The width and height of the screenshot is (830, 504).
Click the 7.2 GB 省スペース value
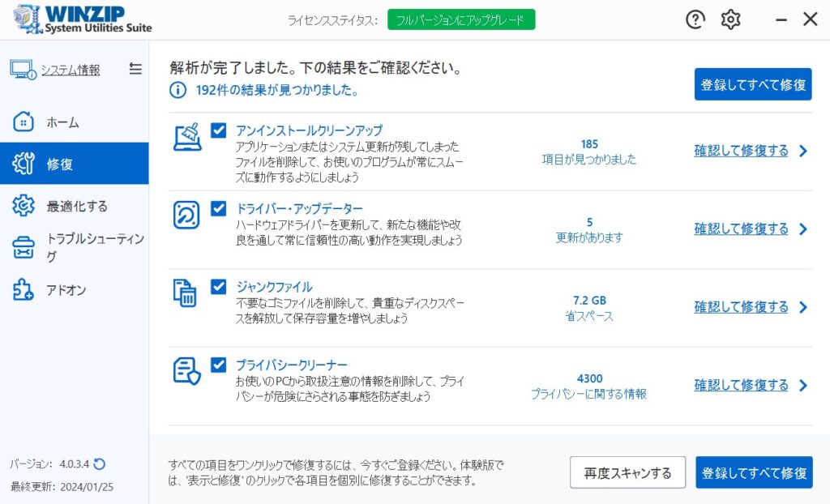tap(589, 308)
